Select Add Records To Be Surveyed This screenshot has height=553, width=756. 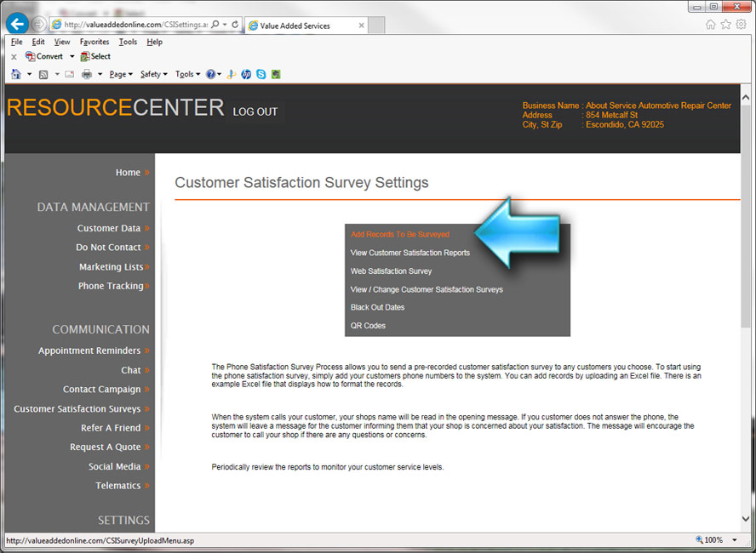coord(399,234)
